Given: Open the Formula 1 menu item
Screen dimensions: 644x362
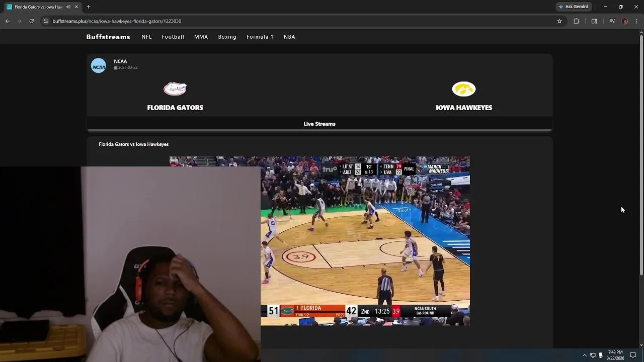Looking at the screenshot, I should pos(260,37).
